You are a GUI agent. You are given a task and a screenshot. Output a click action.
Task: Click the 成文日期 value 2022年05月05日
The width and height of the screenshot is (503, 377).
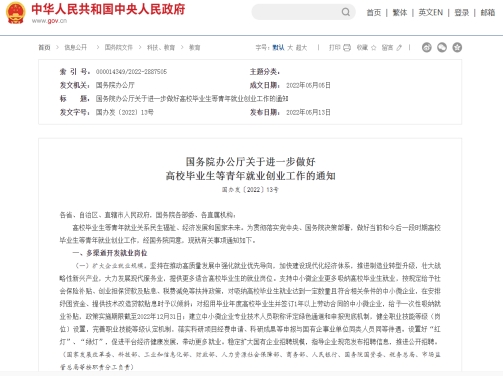308,85
